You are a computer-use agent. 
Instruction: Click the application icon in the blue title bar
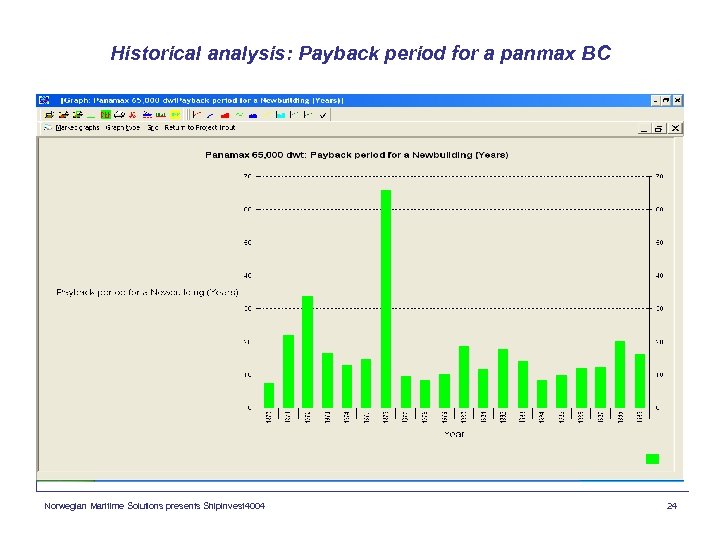[x=44, y=100]
